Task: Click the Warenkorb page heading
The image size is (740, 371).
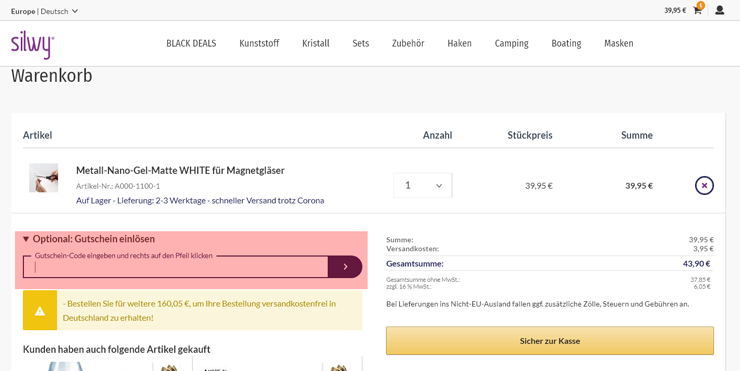Action: pyautogui.click(x=51, y=76)
